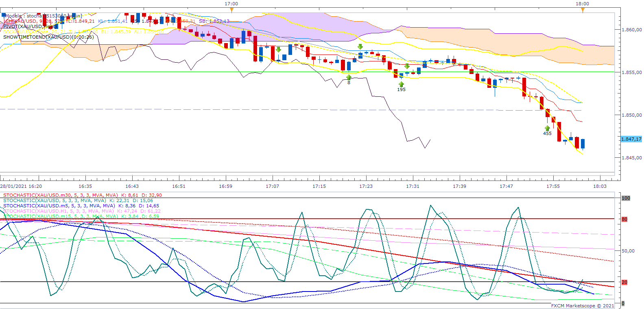Click the 1.845,00 price axis label
Viewport: 644px width, 309px height.
pyautogui.click(x=632, y=158)
